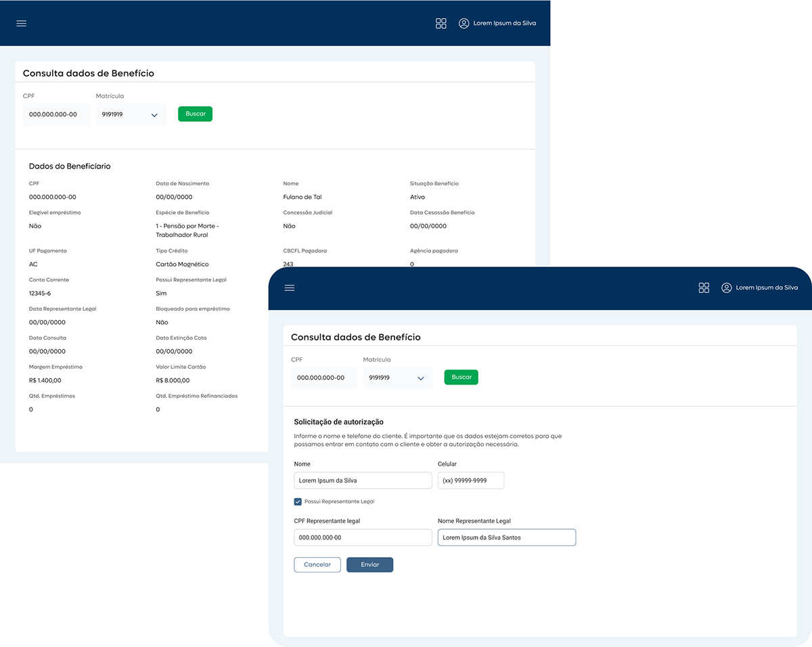Select 'Dados do Beneficiário' heading
Image resolution: width=812 pixels, height=647 pixels.
pos(70,166)
